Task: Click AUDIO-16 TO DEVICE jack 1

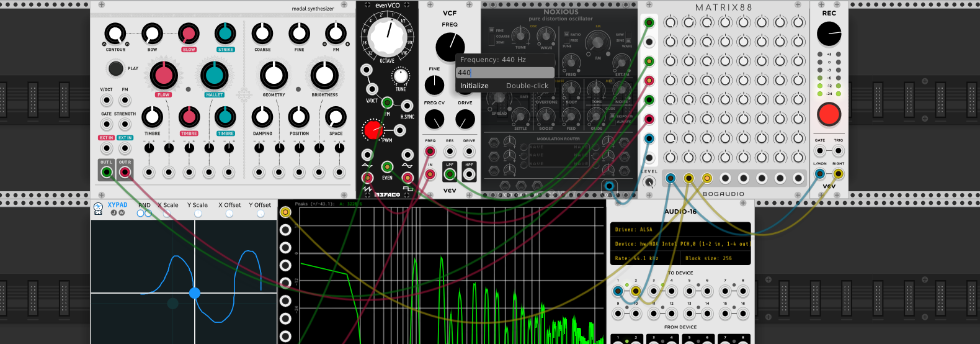Action: click(618, 291)
